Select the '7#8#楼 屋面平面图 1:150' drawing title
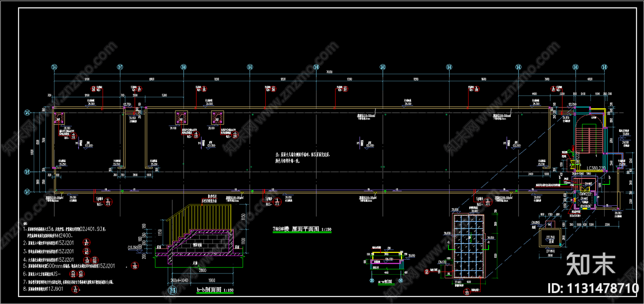The image size is (644, 304). pos(302,229)
